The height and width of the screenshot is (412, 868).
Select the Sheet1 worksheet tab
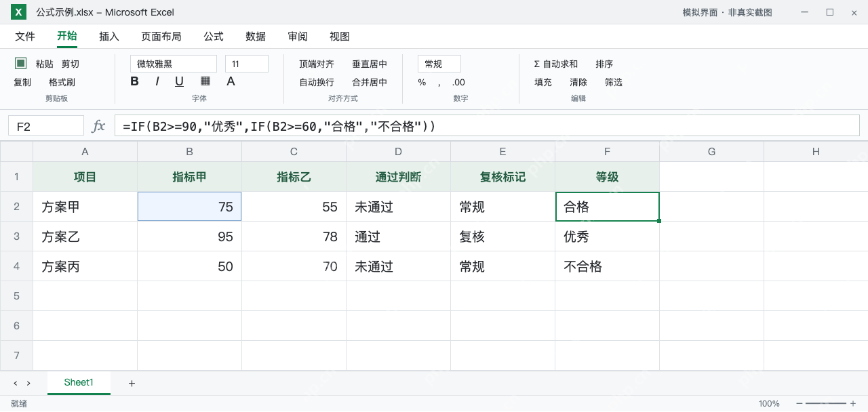click(79, 383)
